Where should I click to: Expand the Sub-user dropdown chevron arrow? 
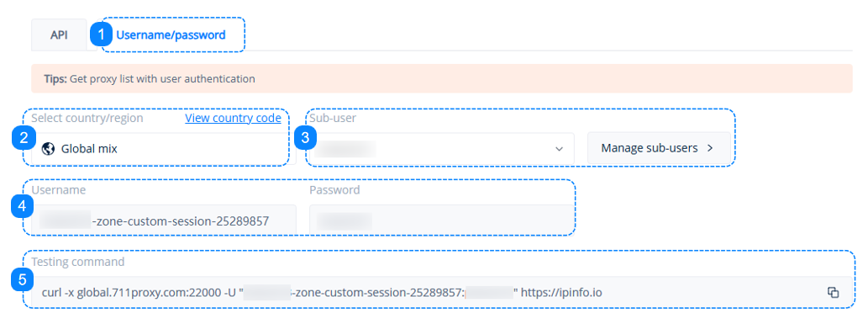pyautogui.click(x=559, y=149)
